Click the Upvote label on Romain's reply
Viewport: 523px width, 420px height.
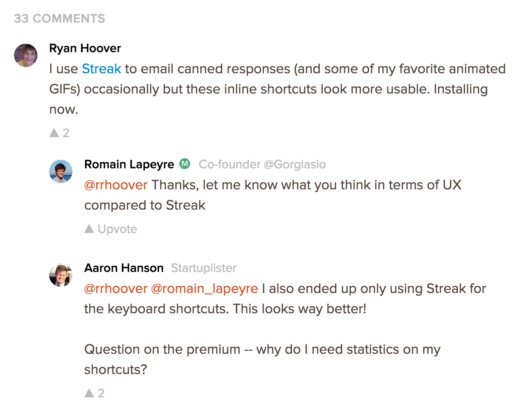(117, 229)
